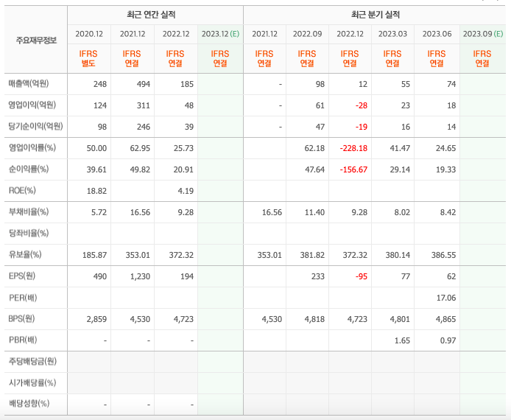Click the 영업이익률(%) row label
Screen dimensions: 511x420
[32, 147]
